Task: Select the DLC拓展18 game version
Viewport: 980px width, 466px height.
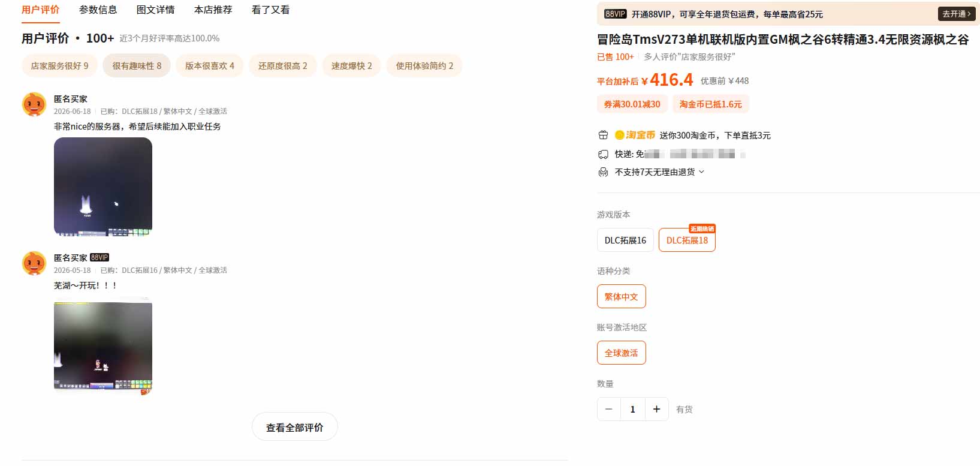Action: 687,240
